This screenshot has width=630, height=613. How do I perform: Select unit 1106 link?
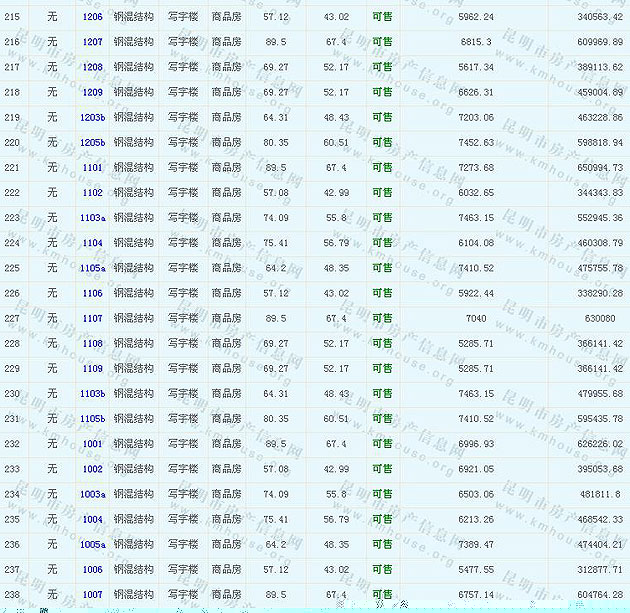tap(92, 293)
